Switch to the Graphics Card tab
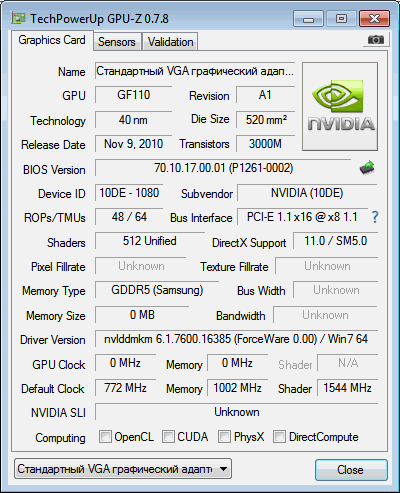The width and height of the screenshot is (400, 493). click(52, 40)
